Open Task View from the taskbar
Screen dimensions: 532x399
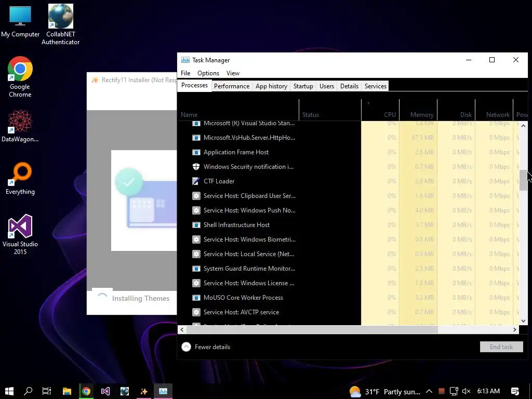(46, 391)
